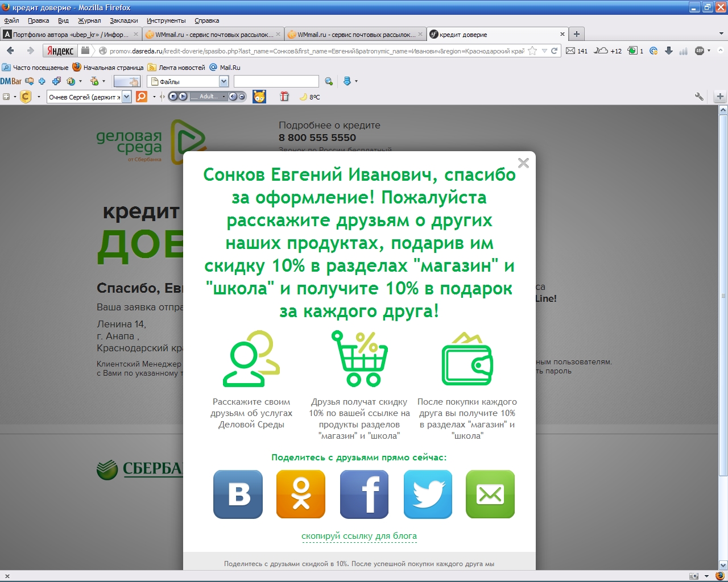Open a new tab with the plus button
Screen dimensions: 728x582
(576, 34)
